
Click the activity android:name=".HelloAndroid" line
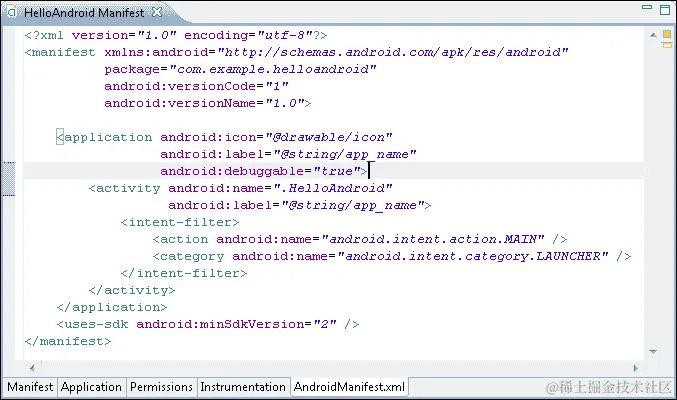(240, 188)
